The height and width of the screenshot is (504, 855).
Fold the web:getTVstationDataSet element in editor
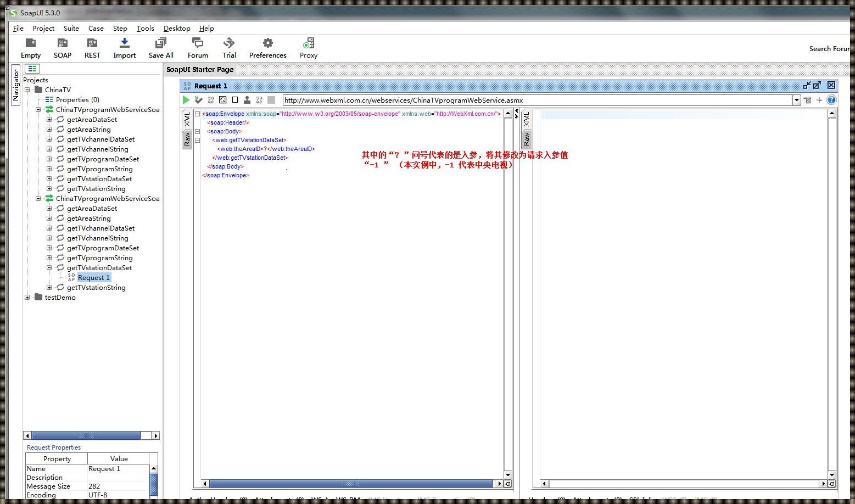[198, 140]
